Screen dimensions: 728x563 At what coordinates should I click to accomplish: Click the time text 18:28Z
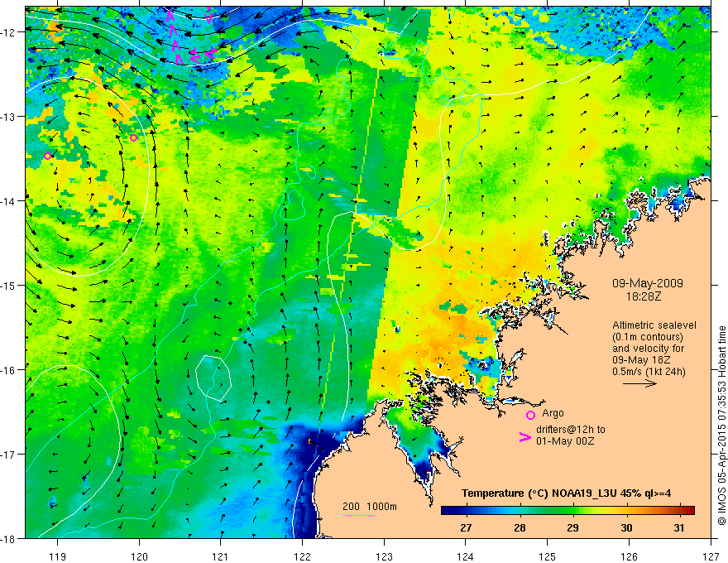pos(644,296)
